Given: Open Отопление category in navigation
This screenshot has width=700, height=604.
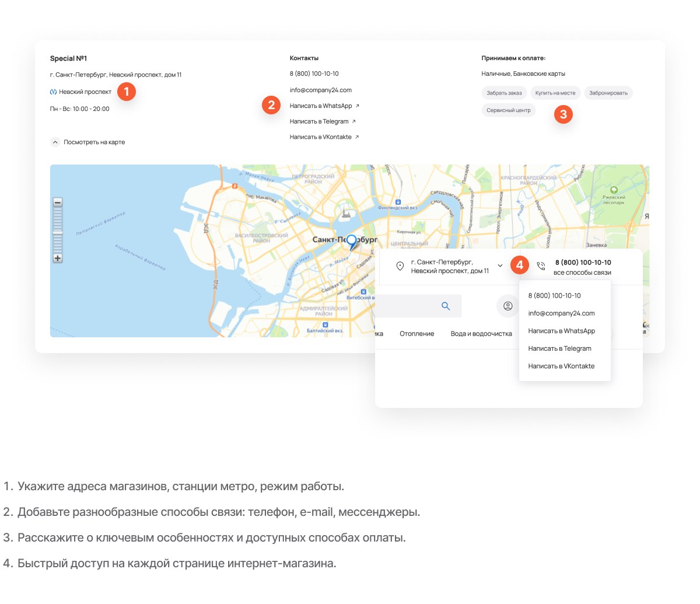Looking at the screenshot, I should tap(416, 334).
